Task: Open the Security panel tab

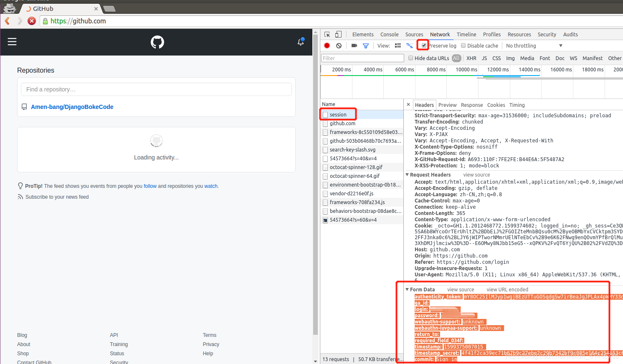Action: pos(547,34)
